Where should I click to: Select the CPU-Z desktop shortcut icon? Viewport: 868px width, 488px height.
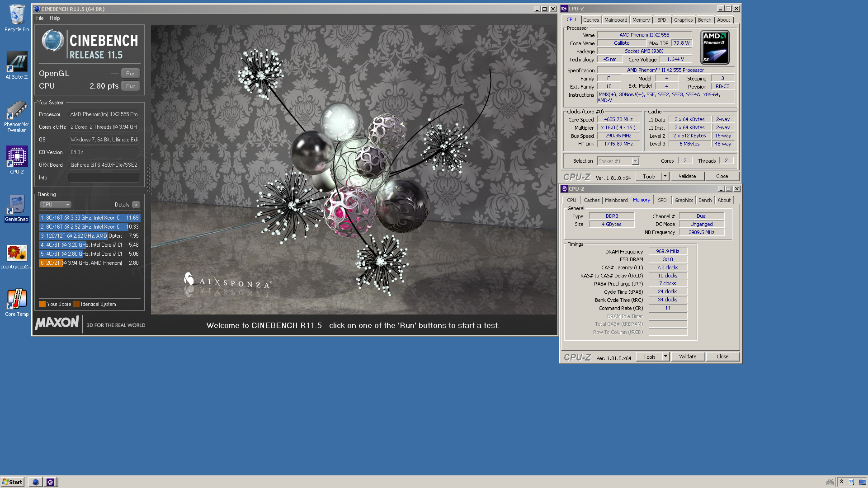17,160
